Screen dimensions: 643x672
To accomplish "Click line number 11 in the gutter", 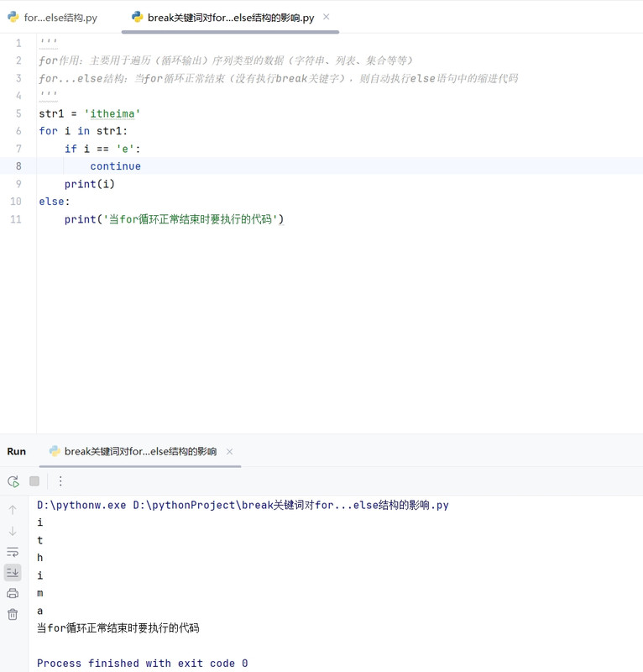I will 16,219.
